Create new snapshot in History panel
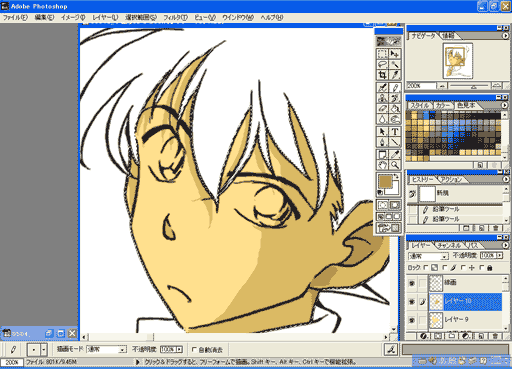 pyautogui.click(x=481, y=228)
